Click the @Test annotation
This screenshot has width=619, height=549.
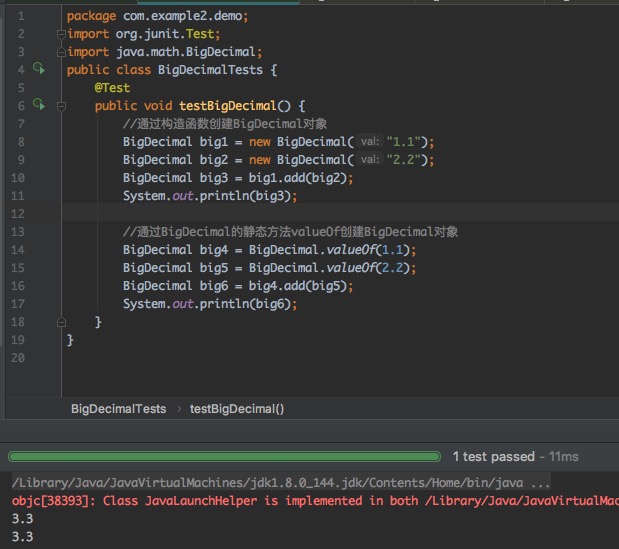coord(112,88)
